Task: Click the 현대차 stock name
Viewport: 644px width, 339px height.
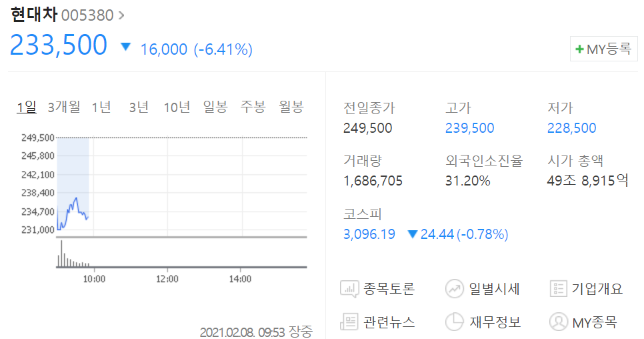Action: pyautogui.click(x=34, y=15)
